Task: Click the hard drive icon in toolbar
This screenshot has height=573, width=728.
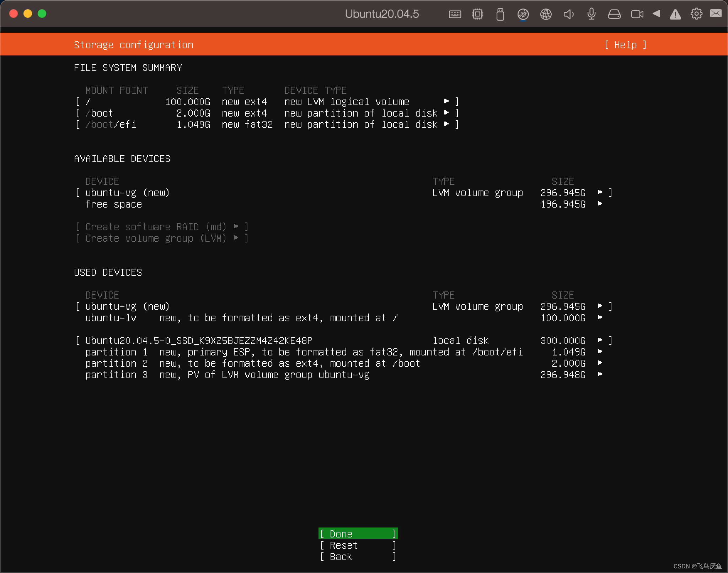Action: tap(614, 14)
